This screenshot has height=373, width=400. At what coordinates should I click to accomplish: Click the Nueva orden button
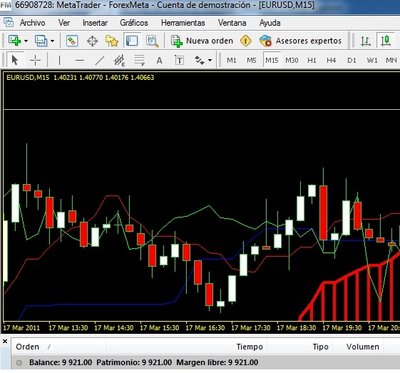pos(202,41)
